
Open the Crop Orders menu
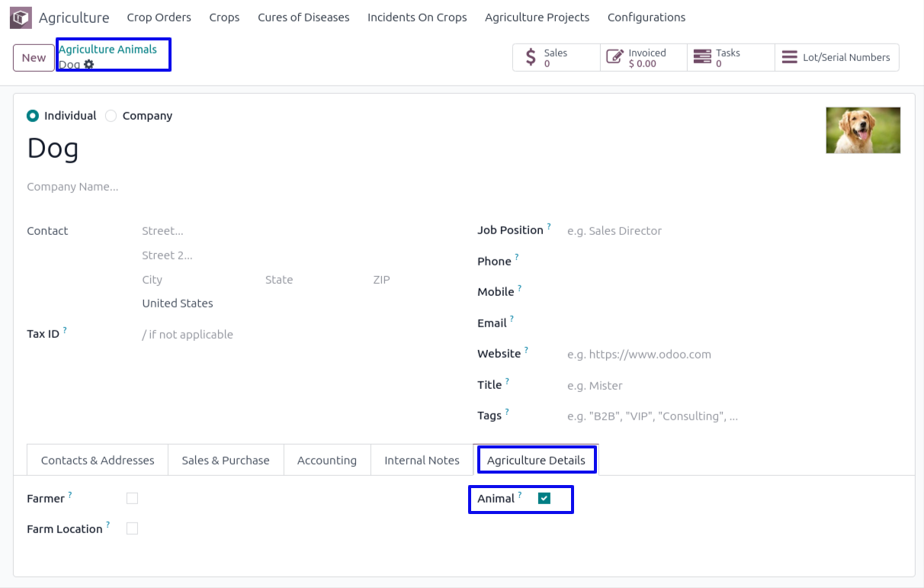tap(159, 18)
